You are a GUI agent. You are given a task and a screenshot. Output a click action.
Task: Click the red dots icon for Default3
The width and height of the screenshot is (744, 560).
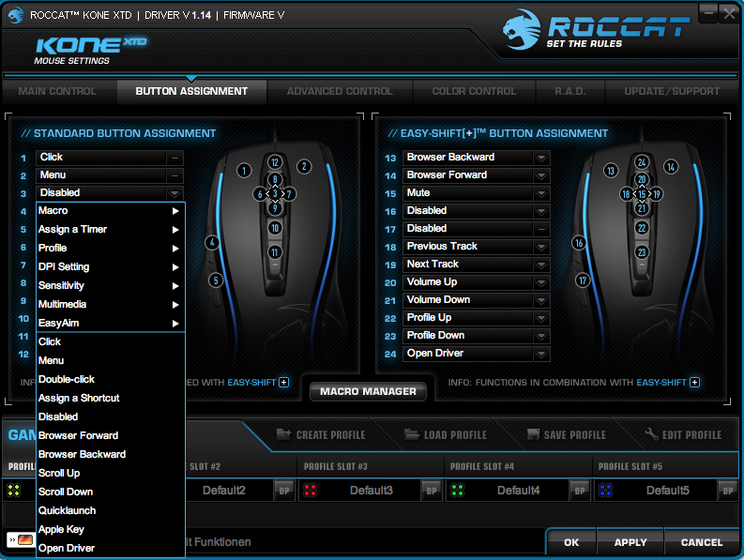coord(311,491)
